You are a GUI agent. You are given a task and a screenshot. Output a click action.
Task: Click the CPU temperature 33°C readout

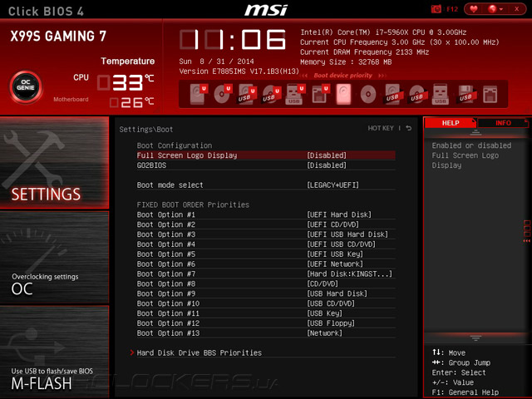pos(126,82)
